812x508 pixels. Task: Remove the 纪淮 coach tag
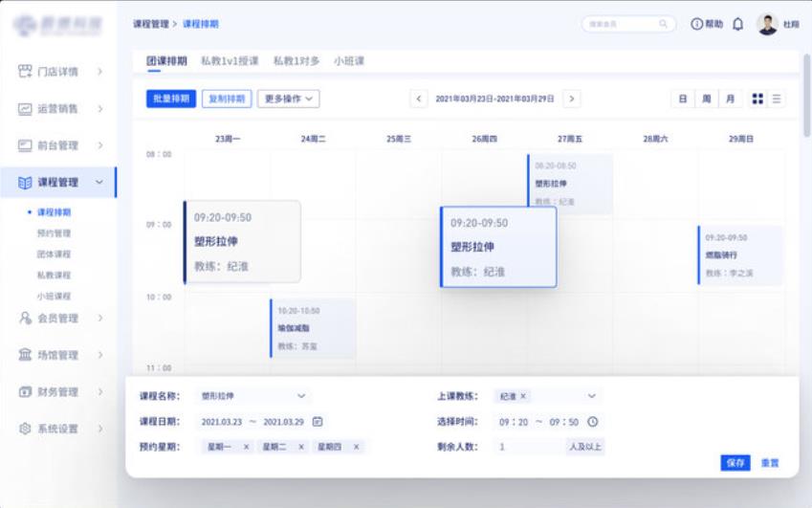click(523, 396)
